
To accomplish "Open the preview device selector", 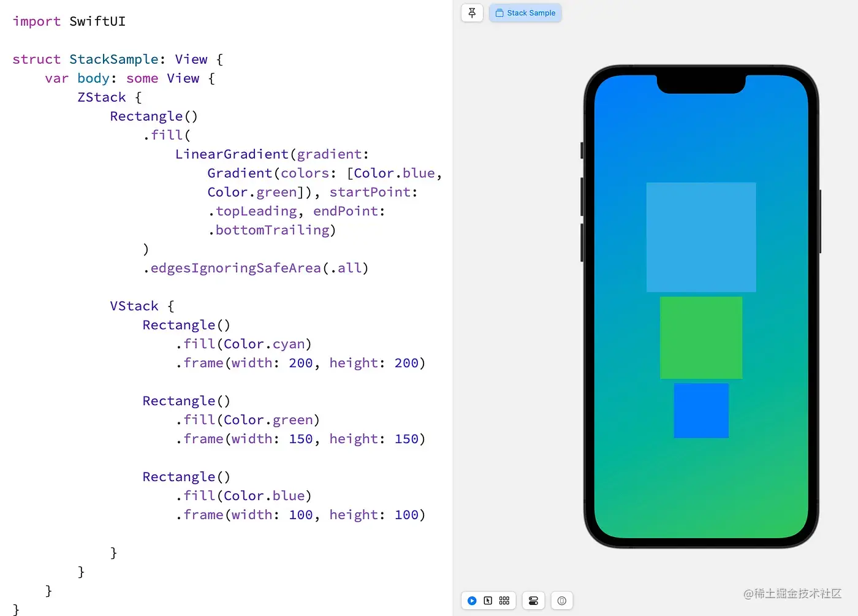I will [x=562, y=601].
